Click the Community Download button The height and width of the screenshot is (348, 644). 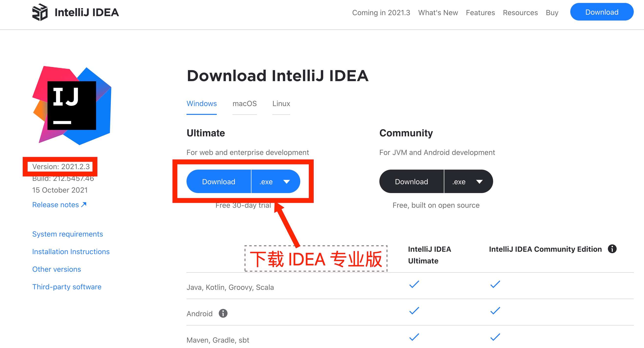(x=411, y=181)
